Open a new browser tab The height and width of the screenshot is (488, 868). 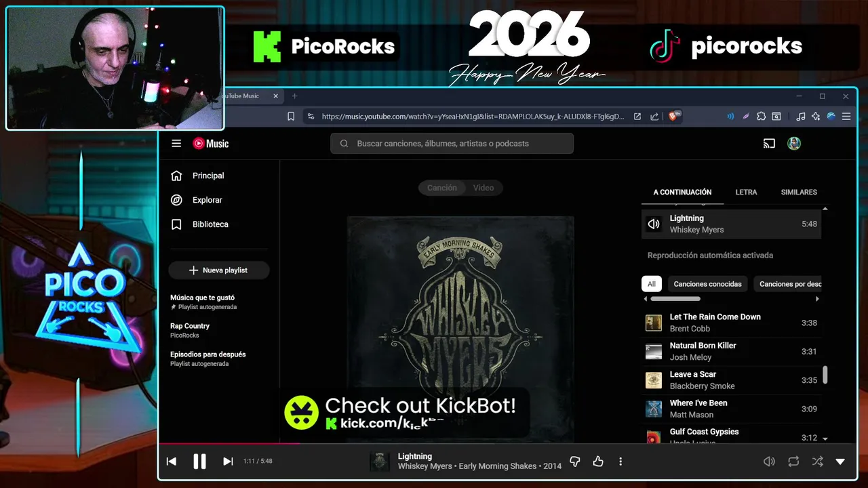(x=294, y=96)
